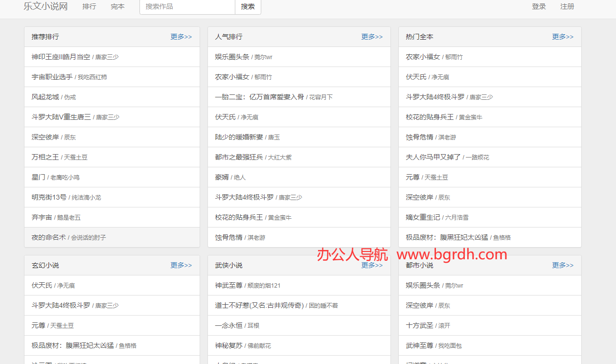Open 更多>> for 武侠小说 section
The width and height of the screenshot is (616, 364).
tap(372, 265)
